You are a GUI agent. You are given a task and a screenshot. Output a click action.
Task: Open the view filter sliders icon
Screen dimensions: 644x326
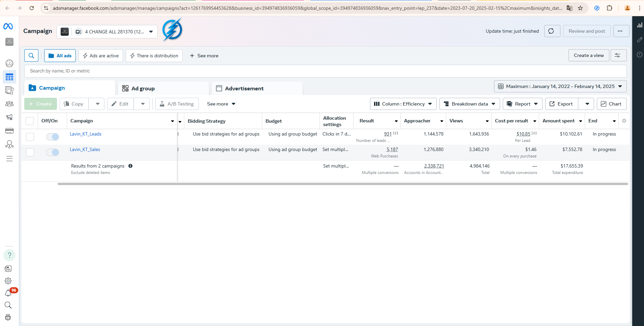[x=618, y=55]
